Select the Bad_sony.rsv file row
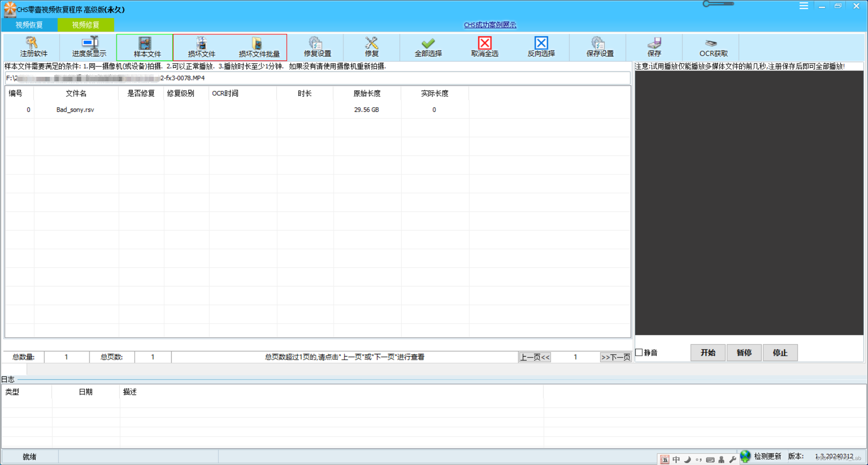This screenshot has height=465, width=868. 318,110
